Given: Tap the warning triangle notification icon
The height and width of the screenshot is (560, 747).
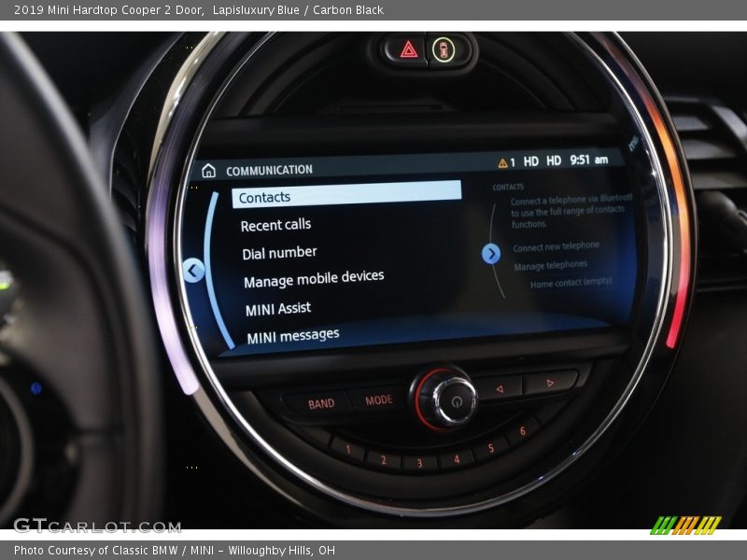Looking at the screenshot, I should point(502,163).
